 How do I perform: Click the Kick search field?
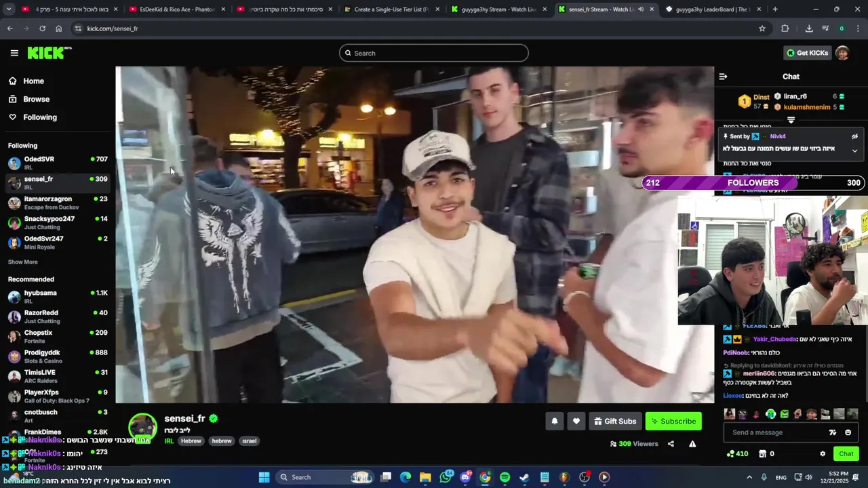coord(434,53)
